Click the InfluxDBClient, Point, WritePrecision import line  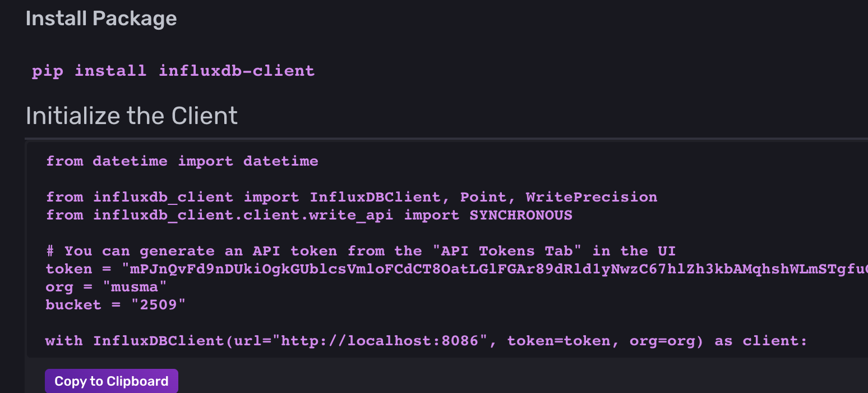coord(352,197)
